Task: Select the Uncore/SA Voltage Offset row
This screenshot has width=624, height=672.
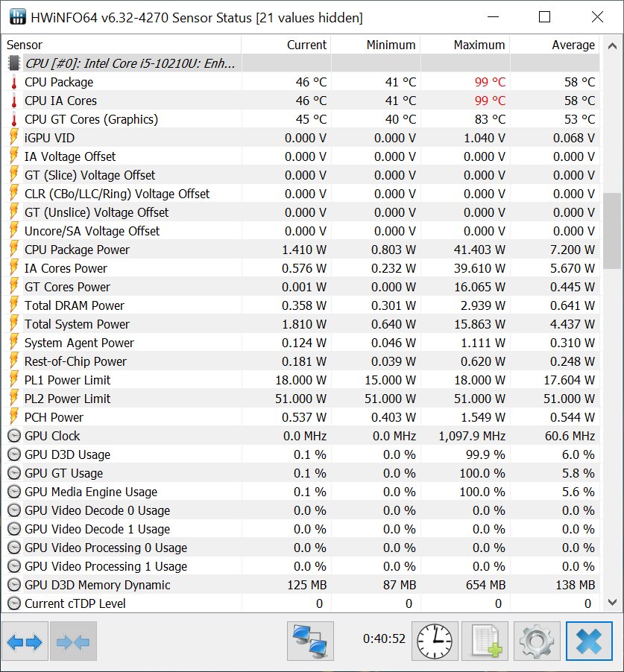Action: tap(301, 231)
